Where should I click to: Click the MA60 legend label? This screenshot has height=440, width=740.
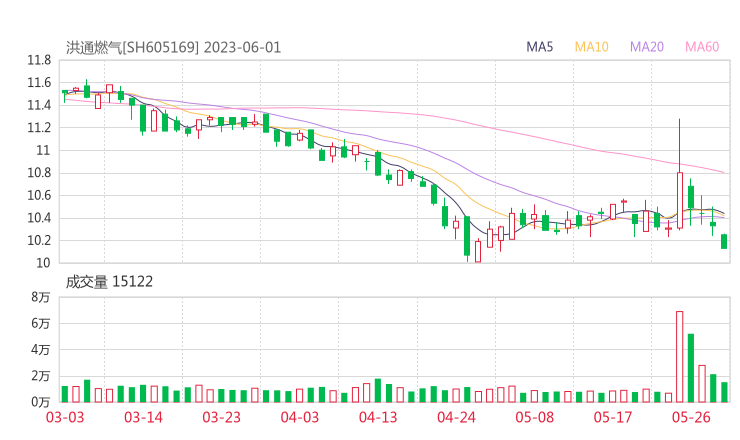(702, 47)
